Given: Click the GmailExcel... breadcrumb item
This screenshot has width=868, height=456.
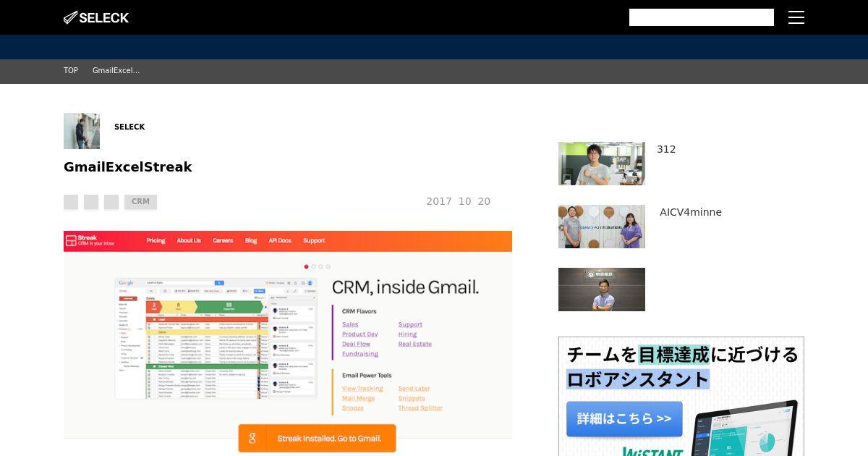Looking at the screenshot, I should [x=116, y=71].
